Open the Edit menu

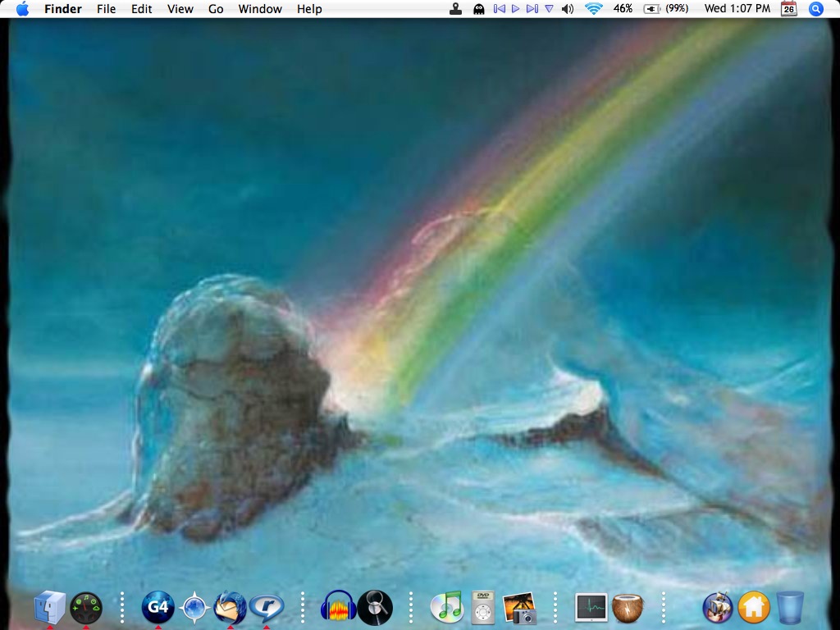point(141,9)
